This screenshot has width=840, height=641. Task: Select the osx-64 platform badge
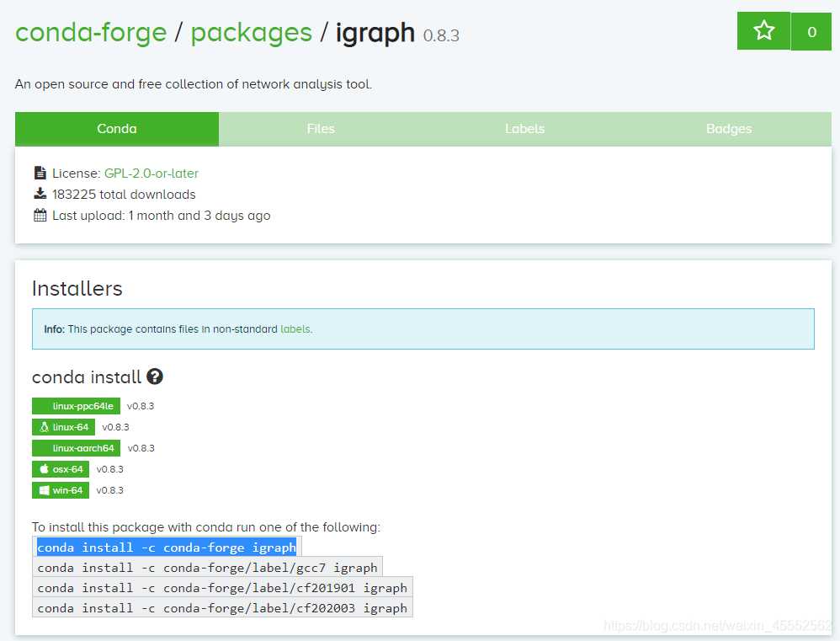pyautogui.click(x=61, y=469)
